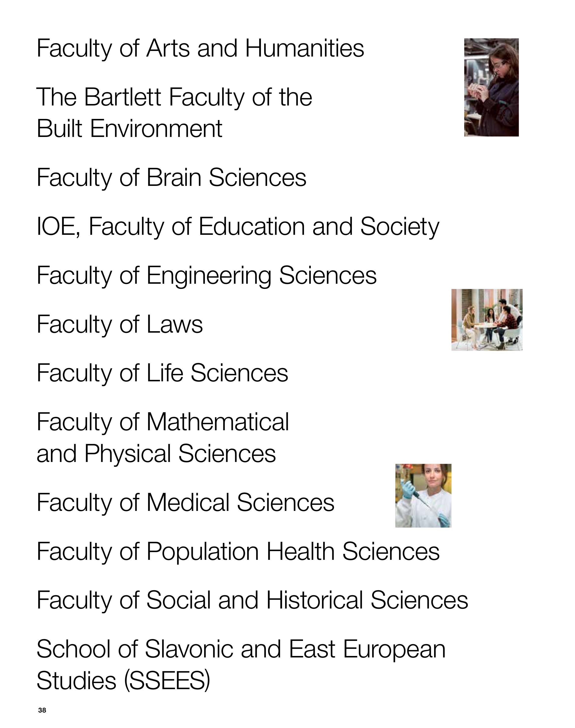575x728 pixels.
Task: Choose Faculty of Engineering Sciences
Action: pos(206,276)
